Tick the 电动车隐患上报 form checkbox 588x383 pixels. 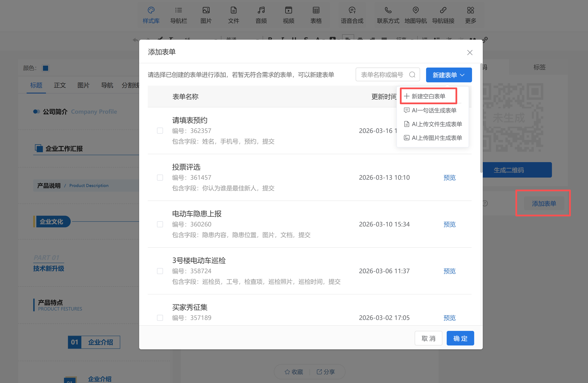pos(160,224)
